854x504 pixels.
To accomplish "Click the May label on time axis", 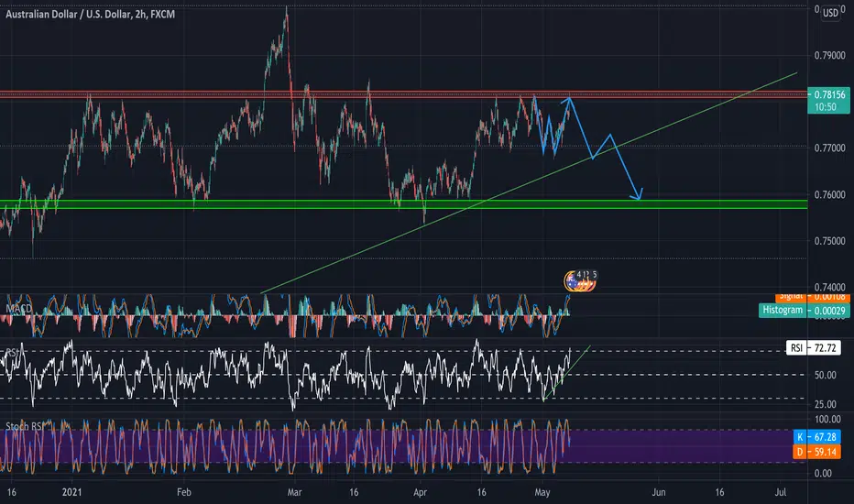I will coord(542,492).
